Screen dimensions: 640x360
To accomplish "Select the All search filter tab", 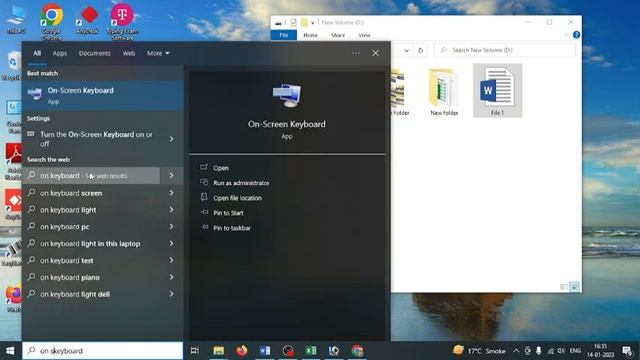I will coord(37,53).
